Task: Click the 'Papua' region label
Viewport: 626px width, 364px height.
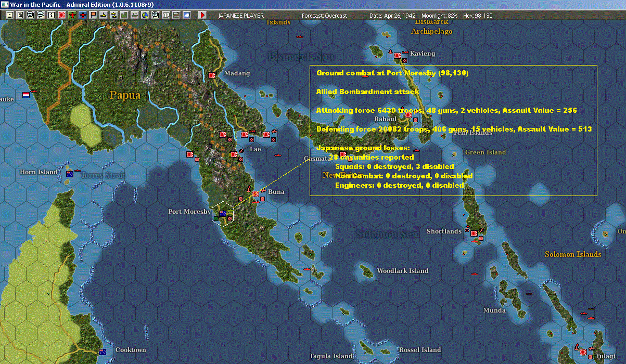Action: (x=125, y=95)
